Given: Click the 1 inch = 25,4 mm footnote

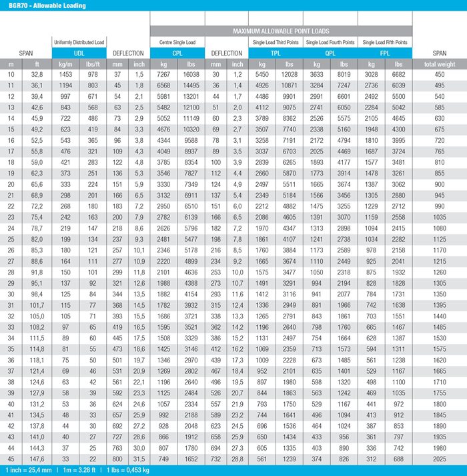Looking at the screenshot, I should tap(29, 471).
